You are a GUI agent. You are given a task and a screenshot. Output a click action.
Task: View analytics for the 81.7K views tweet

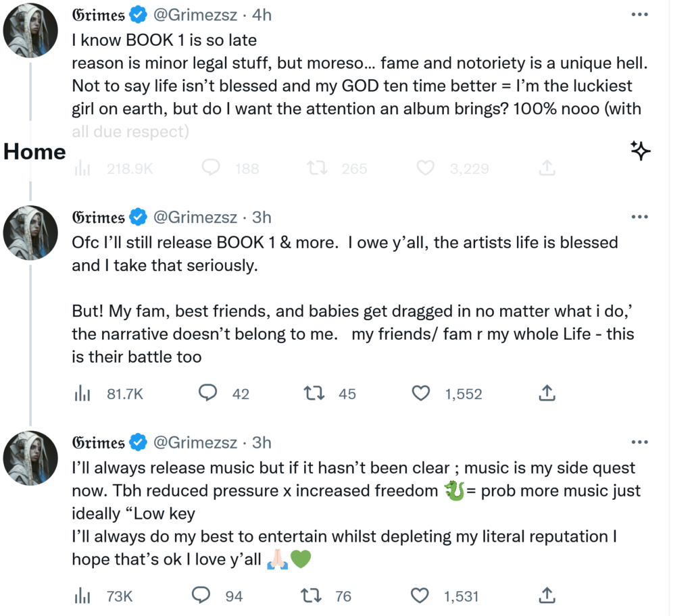[x=82, y=393]
